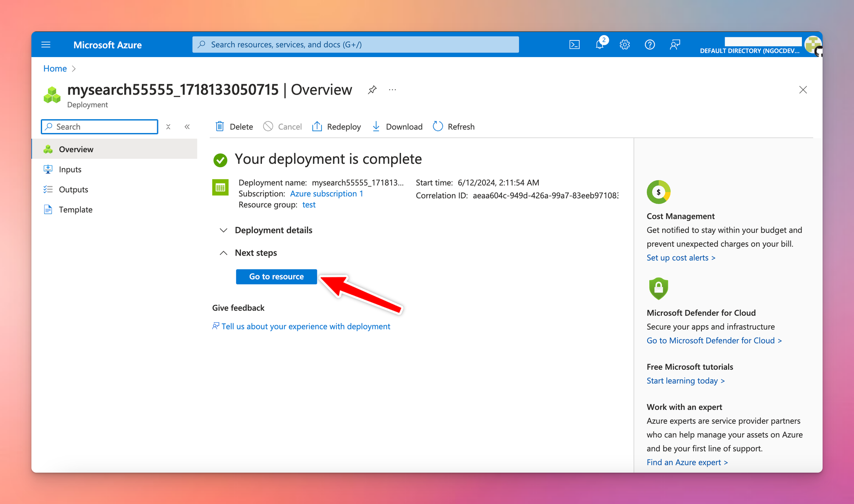
Task: Collapse the sidebar menu with double chevron
Action: point(187,127)
